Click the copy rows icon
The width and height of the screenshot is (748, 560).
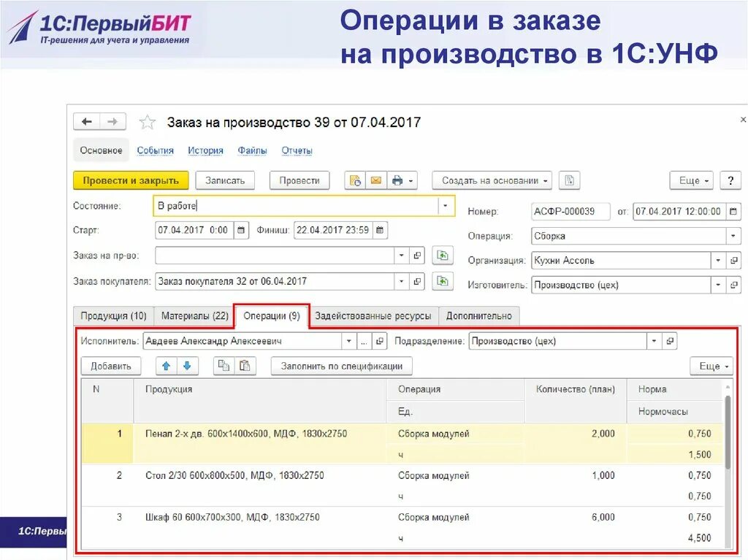pyautogui.click(x=224, y=367)
